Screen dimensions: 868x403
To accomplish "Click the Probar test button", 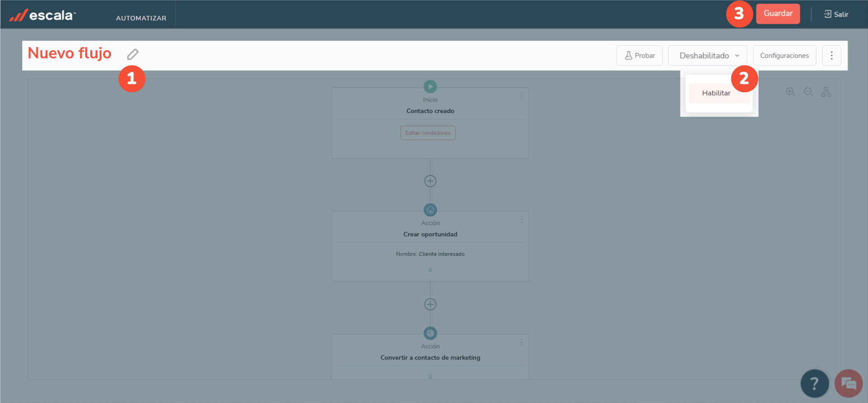I will pos(640,56).
